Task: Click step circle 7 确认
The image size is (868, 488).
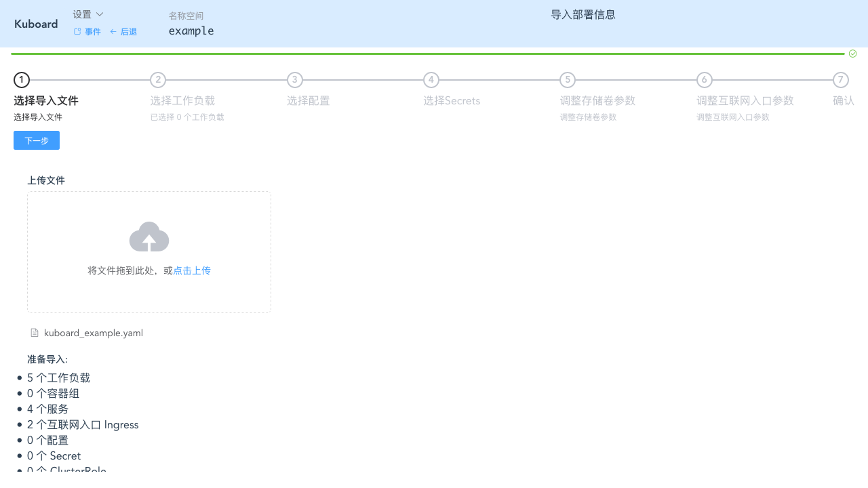Action: [840, 80]
